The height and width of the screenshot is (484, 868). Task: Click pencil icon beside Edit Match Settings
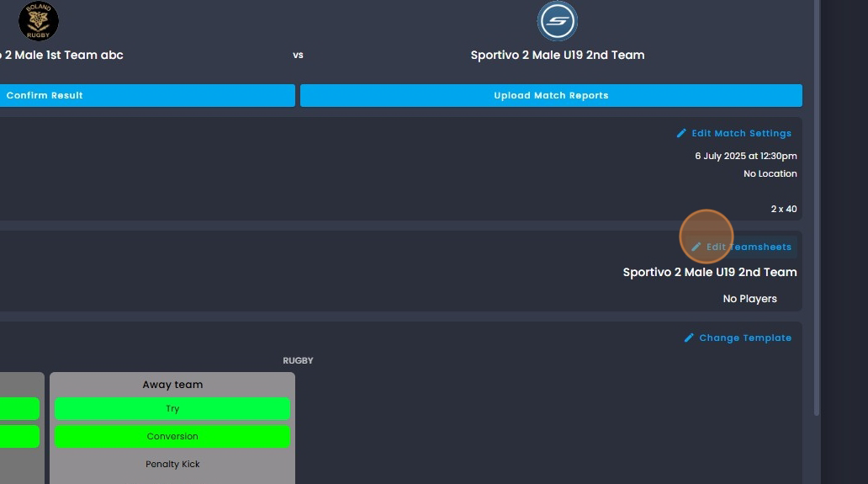click(681, 134)
